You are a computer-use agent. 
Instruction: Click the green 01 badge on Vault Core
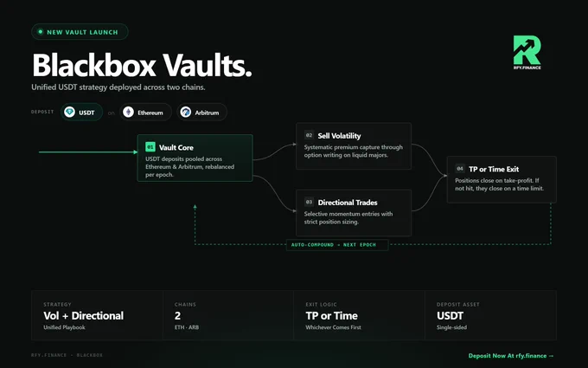pos(150,147)
